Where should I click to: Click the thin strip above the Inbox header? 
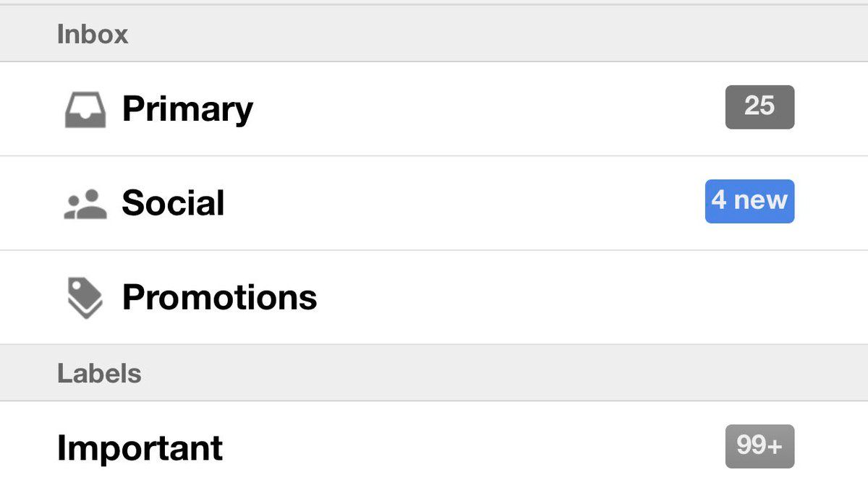pos(434,2)
